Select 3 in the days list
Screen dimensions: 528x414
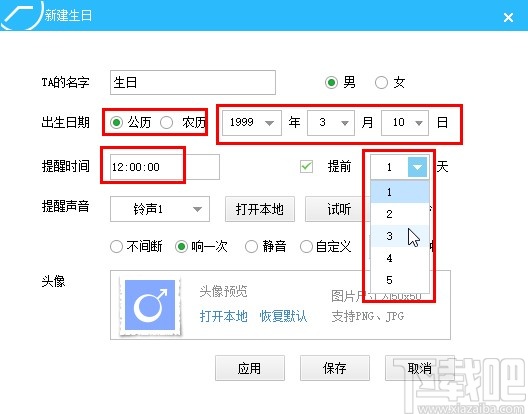[x=400, y=236]
